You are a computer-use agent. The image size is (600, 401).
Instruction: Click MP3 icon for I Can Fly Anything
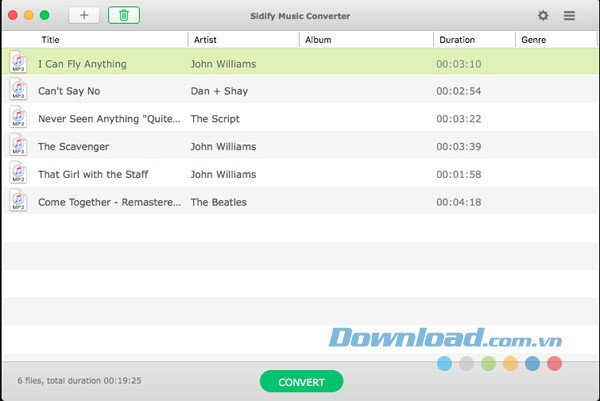18,62
